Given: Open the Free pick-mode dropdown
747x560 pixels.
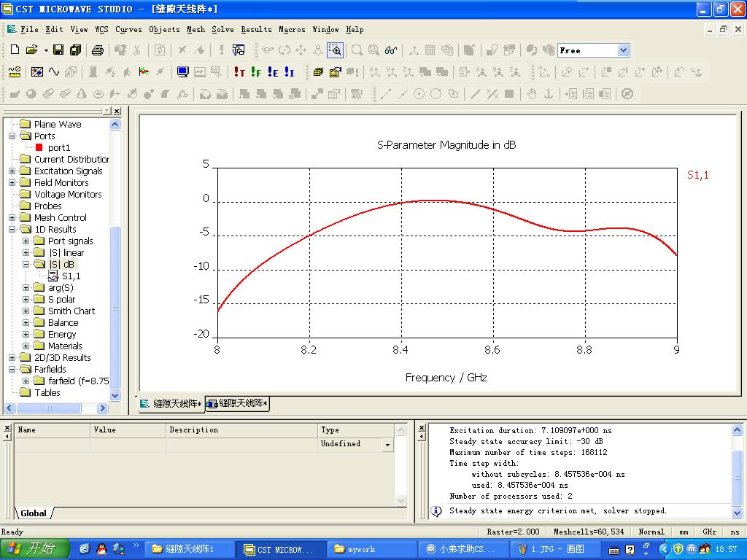Looking at the screenshot, I should coord(623,50).
